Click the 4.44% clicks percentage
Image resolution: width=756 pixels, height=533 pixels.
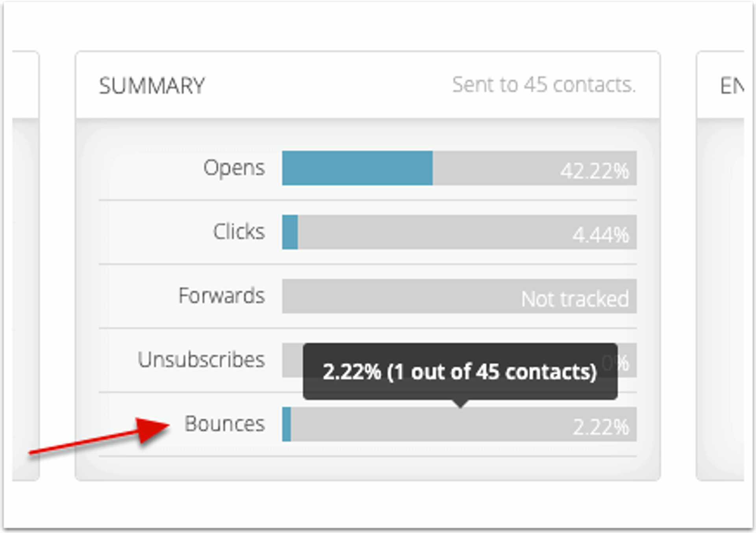tap(600, 235)
